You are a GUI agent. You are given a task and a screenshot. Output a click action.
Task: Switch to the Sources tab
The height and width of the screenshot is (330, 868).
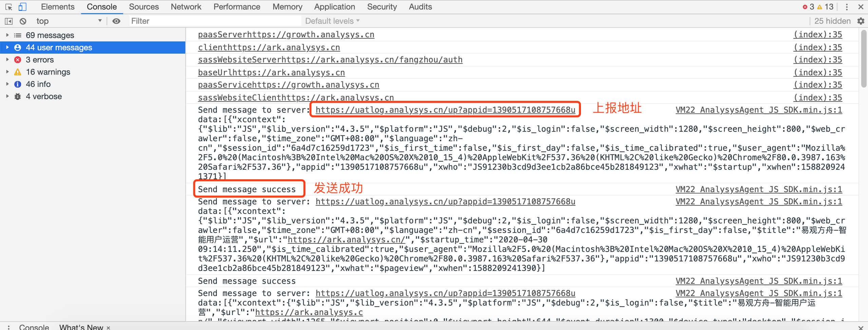(x=144, y=7)
